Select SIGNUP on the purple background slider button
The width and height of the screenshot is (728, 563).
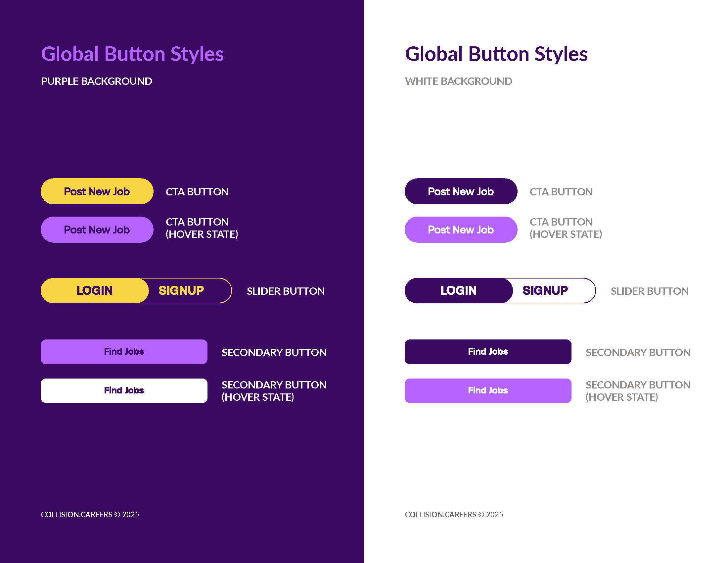[182, 290]
